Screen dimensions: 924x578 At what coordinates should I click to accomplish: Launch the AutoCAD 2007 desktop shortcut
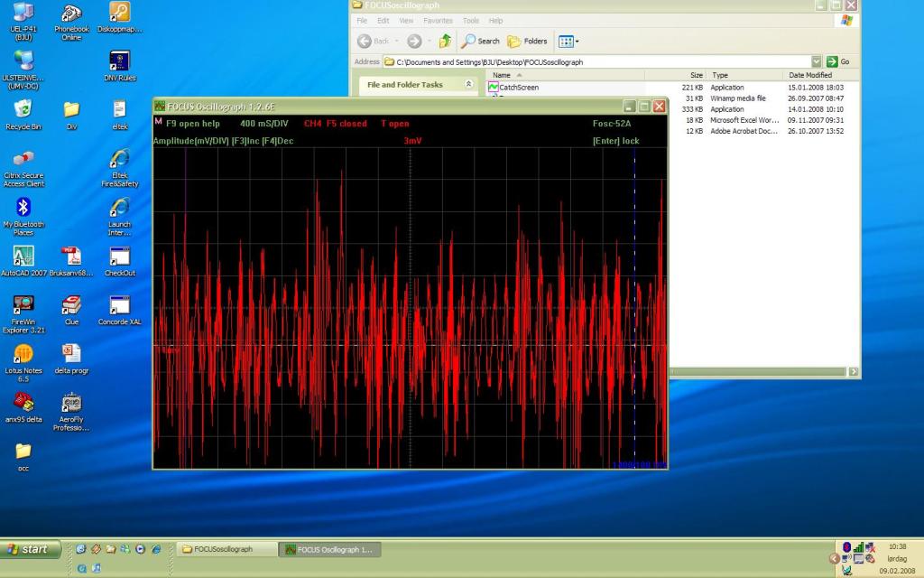point(23,261)
